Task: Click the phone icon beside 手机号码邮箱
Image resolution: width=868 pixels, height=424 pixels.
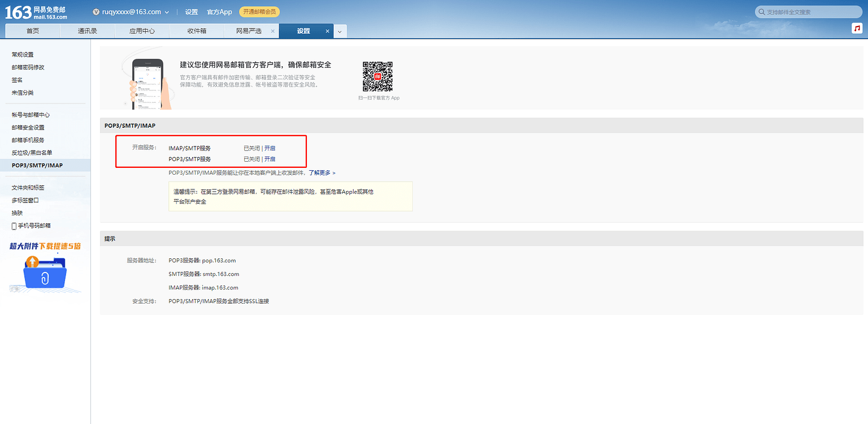Action: click(x=14, y=226)
